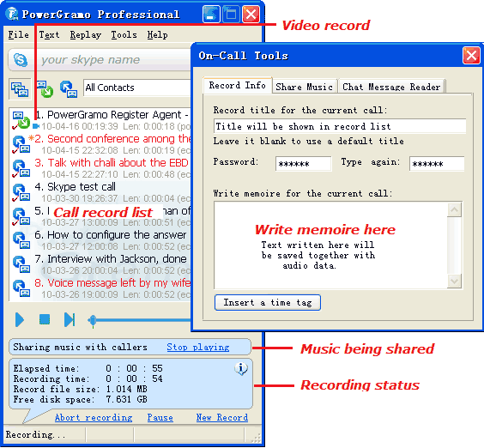
Task: Skip to next with the step-forward button
Action: point(70,319)
